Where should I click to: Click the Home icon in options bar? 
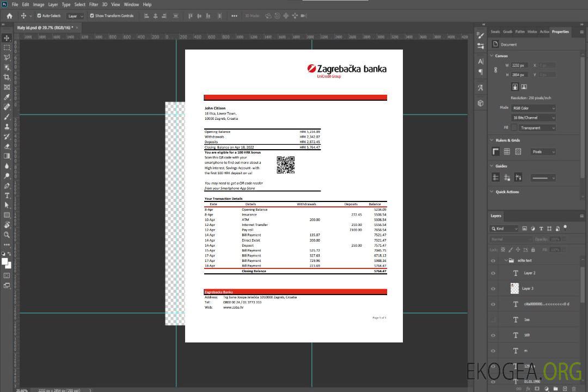pos(9,16)
